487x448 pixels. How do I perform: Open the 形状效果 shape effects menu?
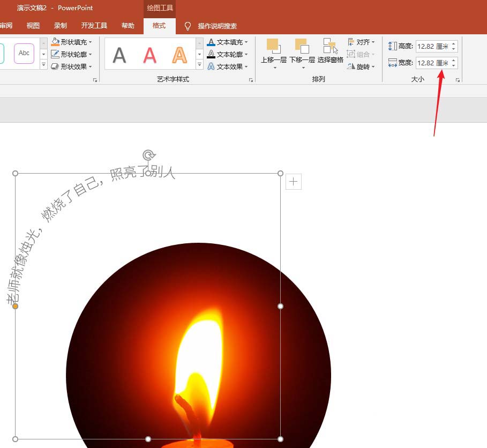pos(72,66)
